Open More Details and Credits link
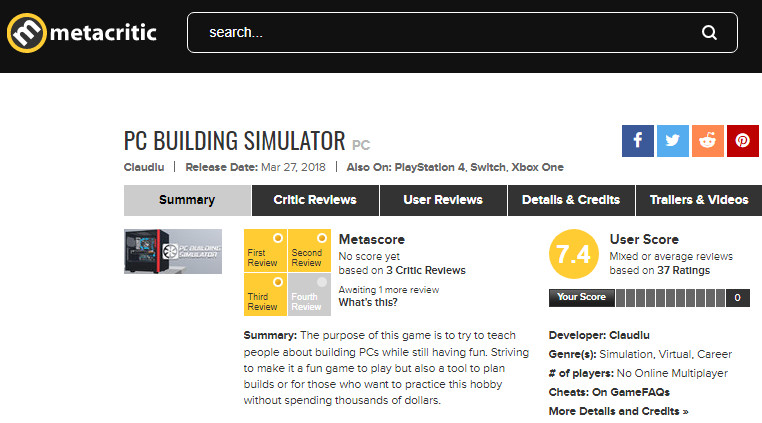Viewport: 762px width, 423px height. 619,411
